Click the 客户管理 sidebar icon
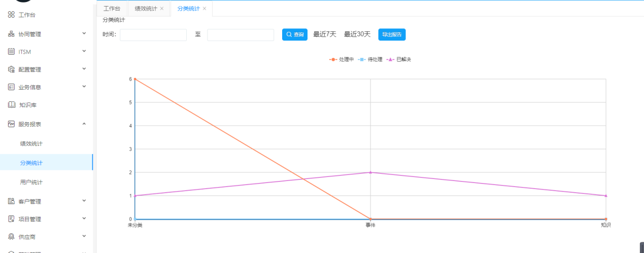 tap(11, 201)
